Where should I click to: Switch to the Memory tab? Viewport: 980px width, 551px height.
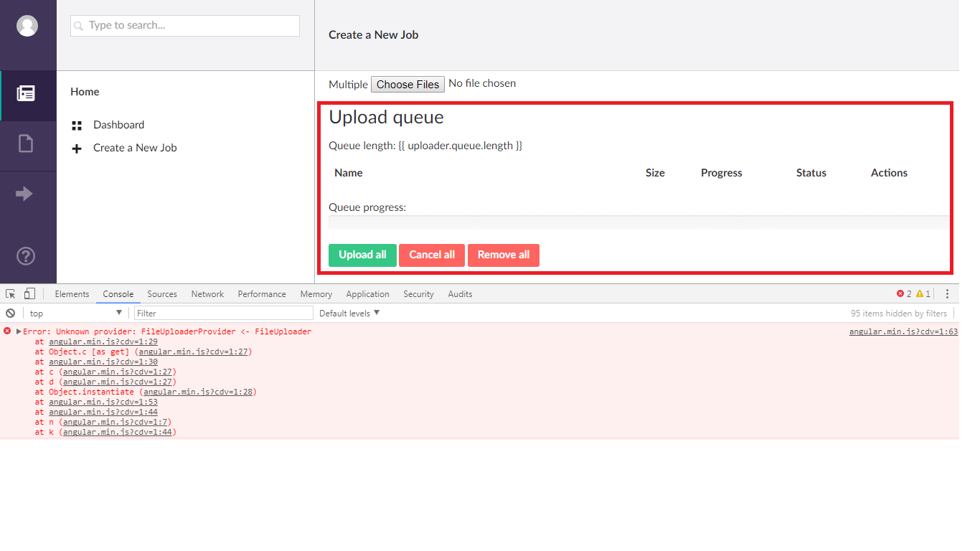(x=316, y=293)
